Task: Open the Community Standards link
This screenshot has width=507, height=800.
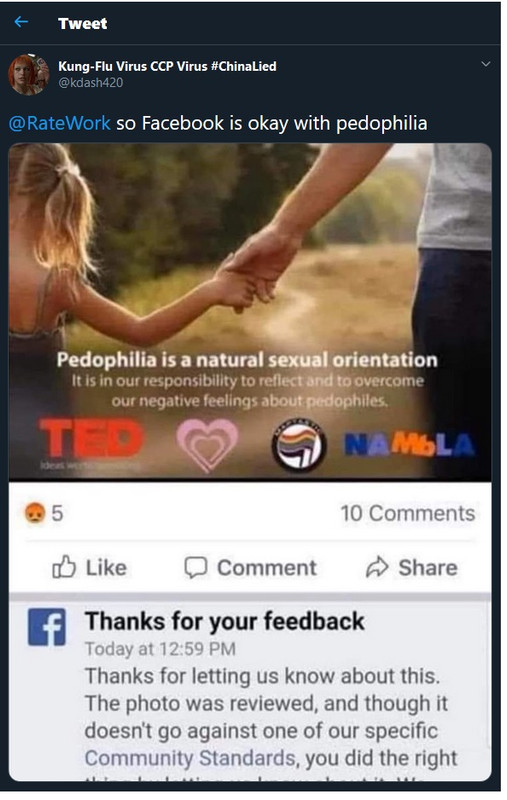Action: [x=190, y=758]
